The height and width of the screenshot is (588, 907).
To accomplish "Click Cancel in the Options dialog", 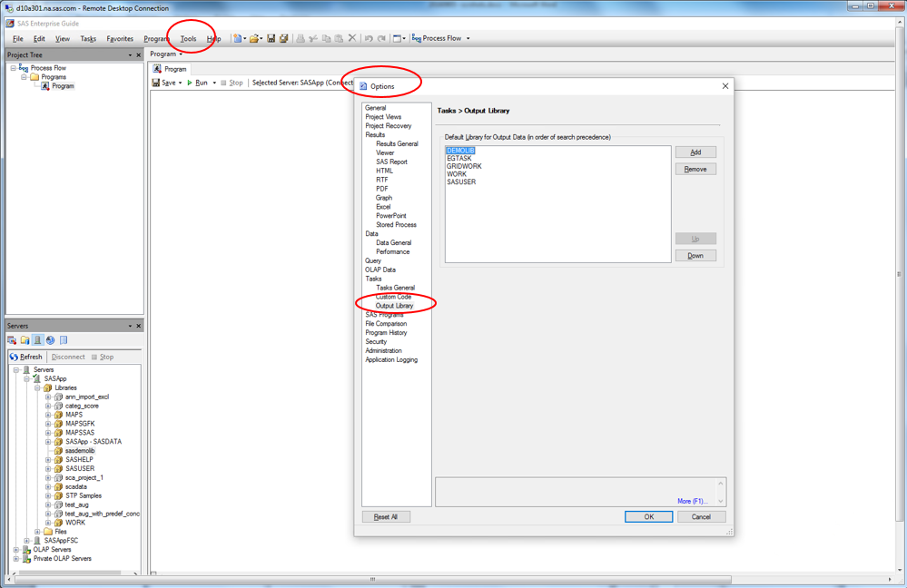I will pos(701,517).
